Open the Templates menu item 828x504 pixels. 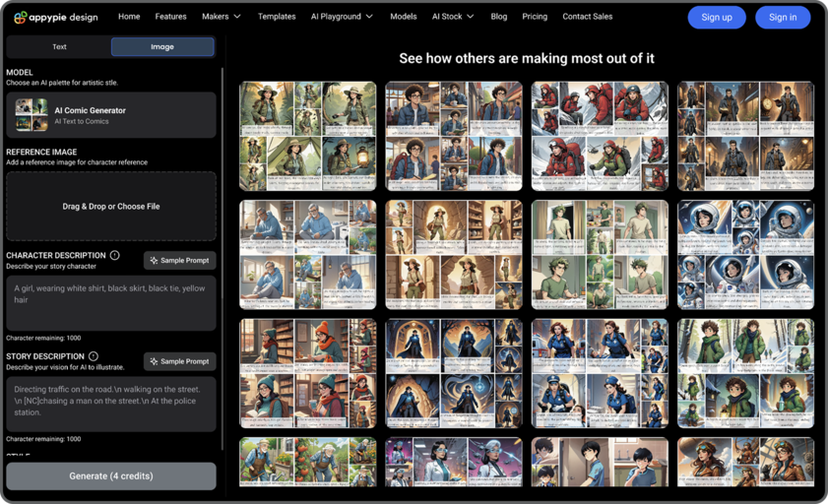pyautogui.click(x=277, y=17)
